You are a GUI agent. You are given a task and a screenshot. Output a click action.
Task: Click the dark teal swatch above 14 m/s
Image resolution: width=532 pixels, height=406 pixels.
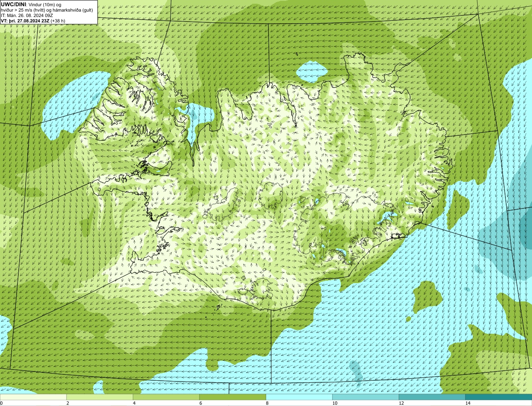[499, 397]
